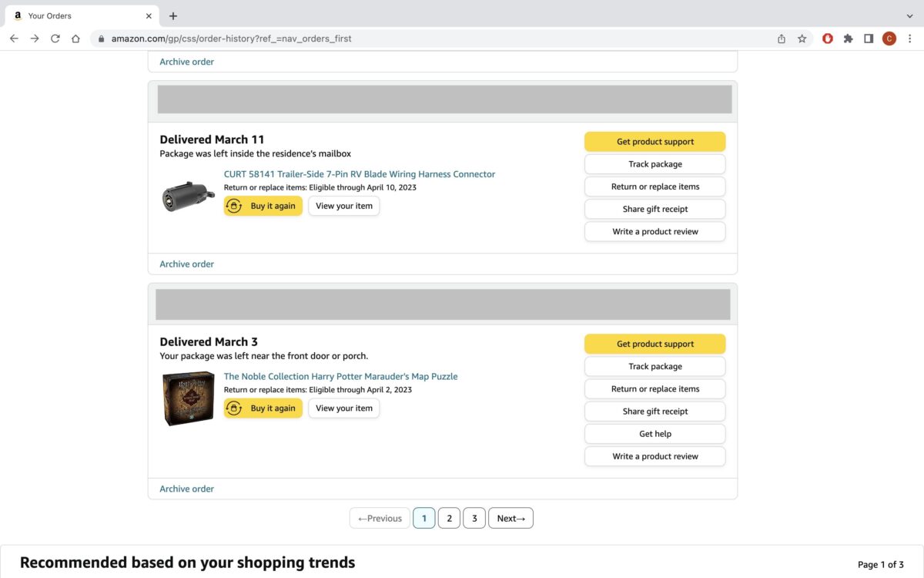This screenshot has height=578, width=924.
Task: Go to browser home icon
Action: click(x=75, y=39)
